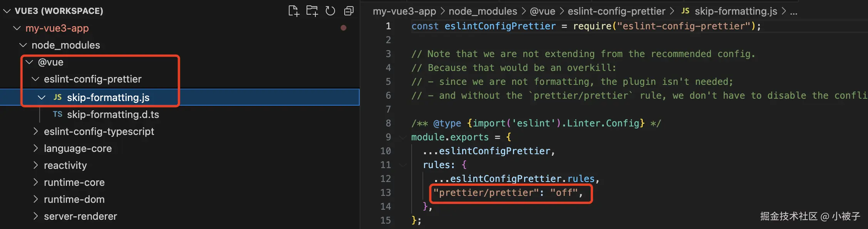Expand the reactivity folder
Image resolution: width=868 pixels, height=229 pixels.
click(36, 165)
